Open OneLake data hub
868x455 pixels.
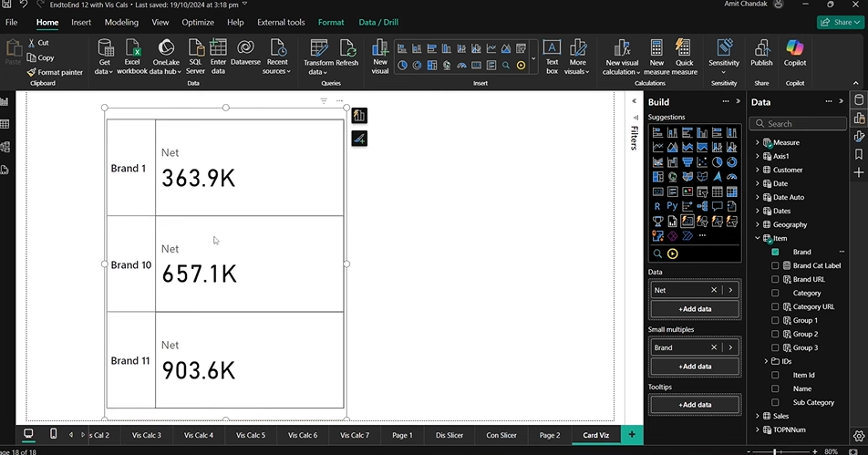point(166,57)
